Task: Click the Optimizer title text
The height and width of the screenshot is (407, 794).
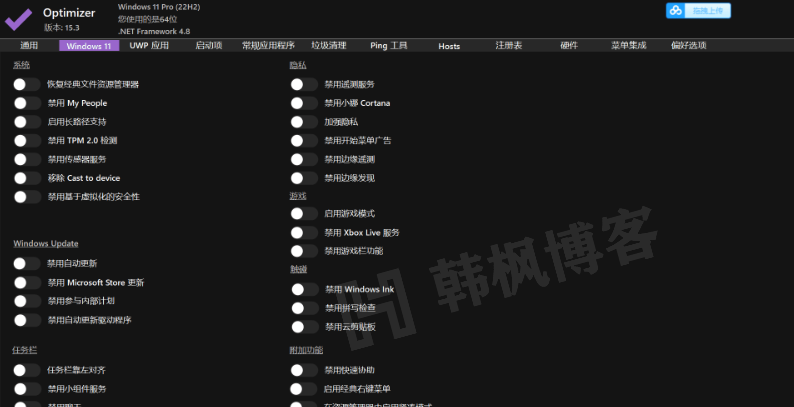Action: tap(69, 13)
